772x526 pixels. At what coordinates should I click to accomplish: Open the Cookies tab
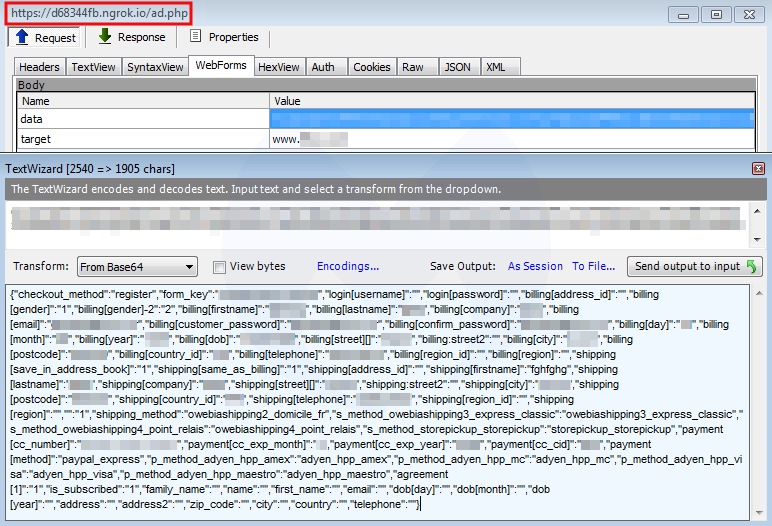(371, 67)
